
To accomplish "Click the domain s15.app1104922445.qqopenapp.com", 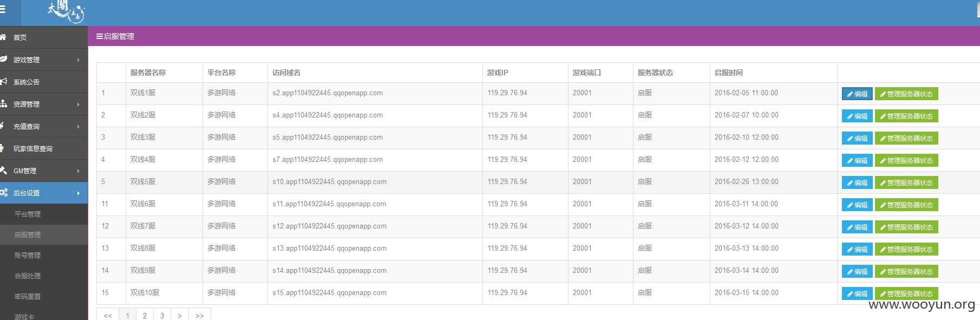I will tap(329, 293).
